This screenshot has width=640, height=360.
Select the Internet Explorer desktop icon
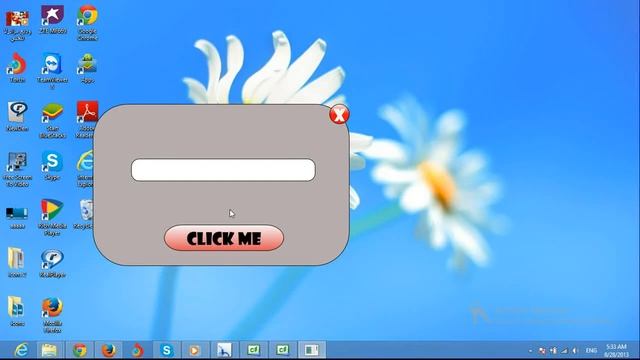[x=85, y=169]
